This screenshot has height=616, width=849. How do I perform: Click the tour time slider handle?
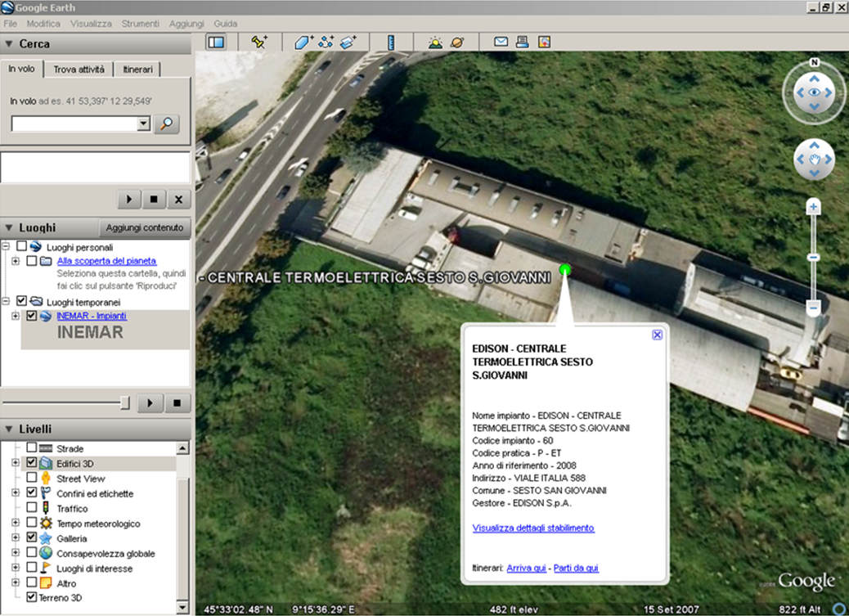pyautogui.click(x=125, y=402)
